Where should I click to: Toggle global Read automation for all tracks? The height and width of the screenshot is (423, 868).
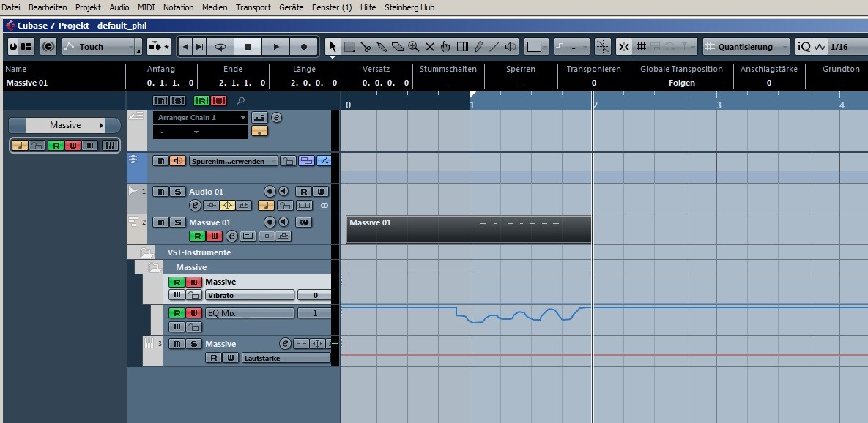(201, 101)
